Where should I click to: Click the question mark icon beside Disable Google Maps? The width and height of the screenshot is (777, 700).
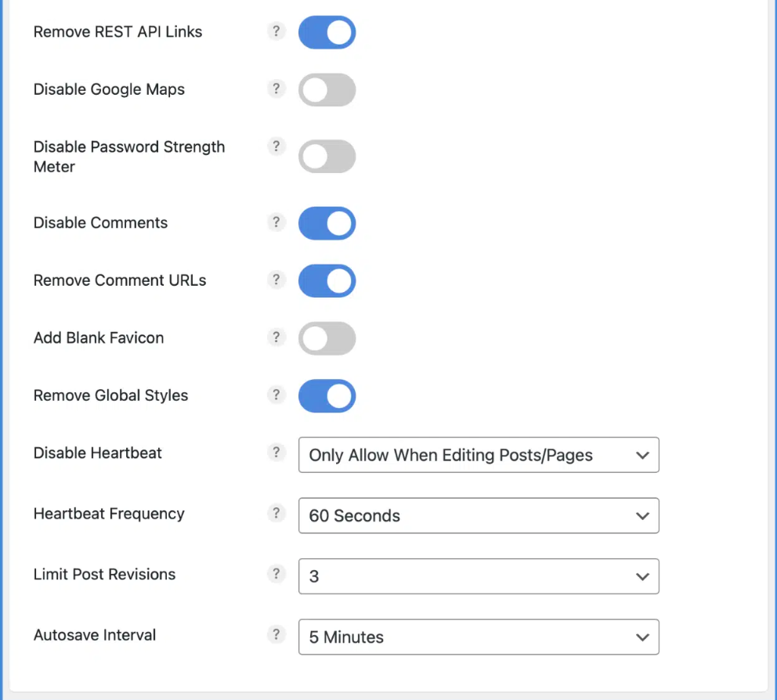click(276, 88)
